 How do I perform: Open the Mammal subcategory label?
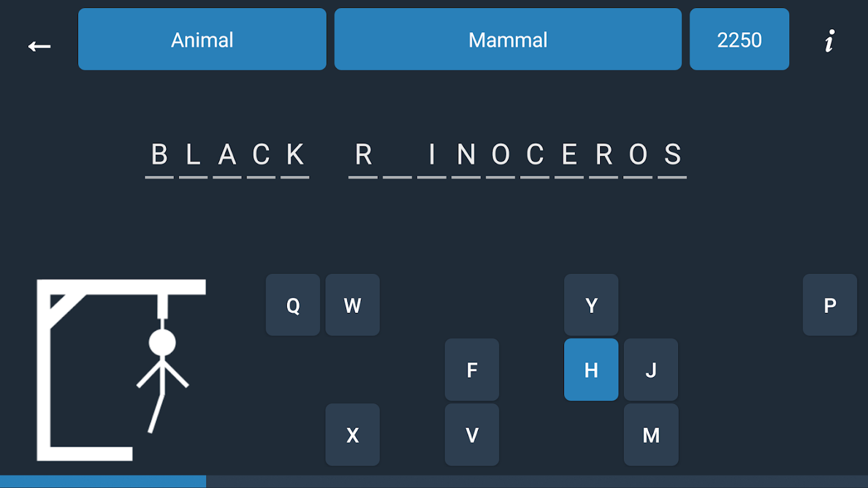[x=508, y=39]
